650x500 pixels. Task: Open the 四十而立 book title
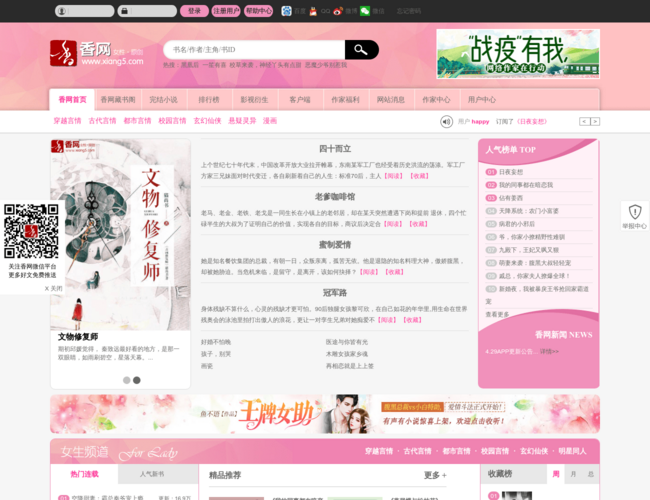[335, 148]
